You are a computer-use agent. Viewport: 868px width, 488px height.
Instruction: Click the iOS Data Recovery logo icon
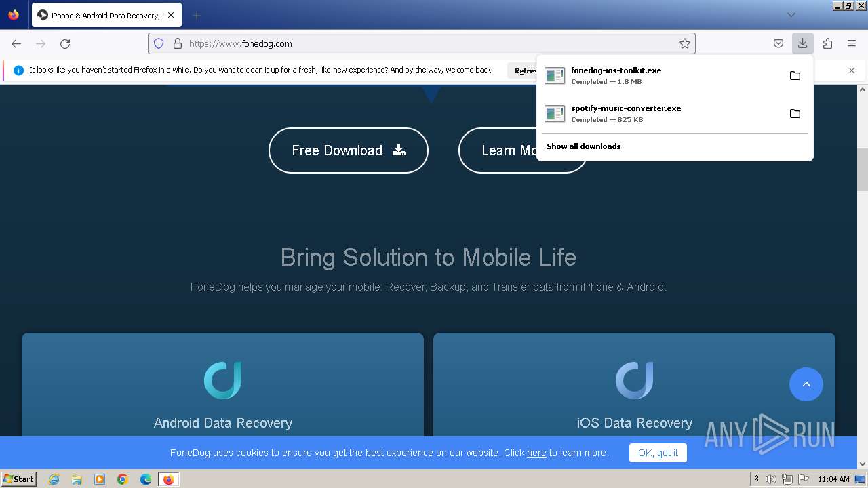(x=634, y=380)
